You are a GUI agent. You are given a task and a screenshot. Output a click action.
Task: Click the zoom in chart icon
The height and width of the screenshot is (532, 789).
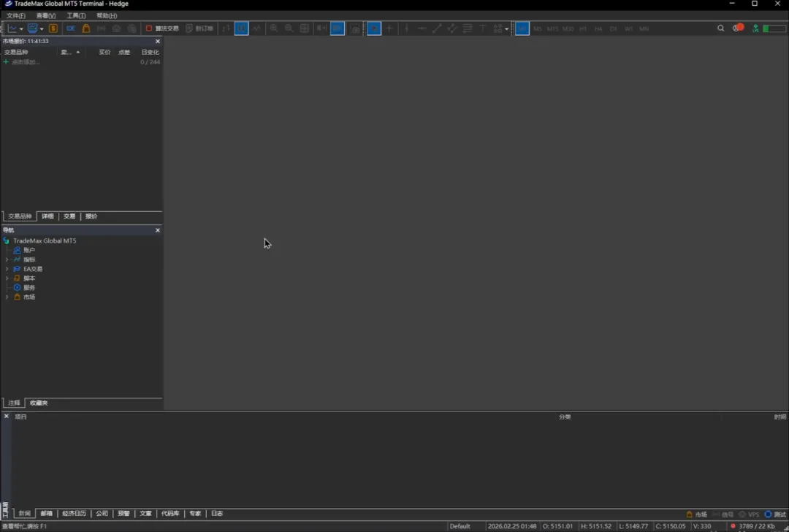coord(273,28)
